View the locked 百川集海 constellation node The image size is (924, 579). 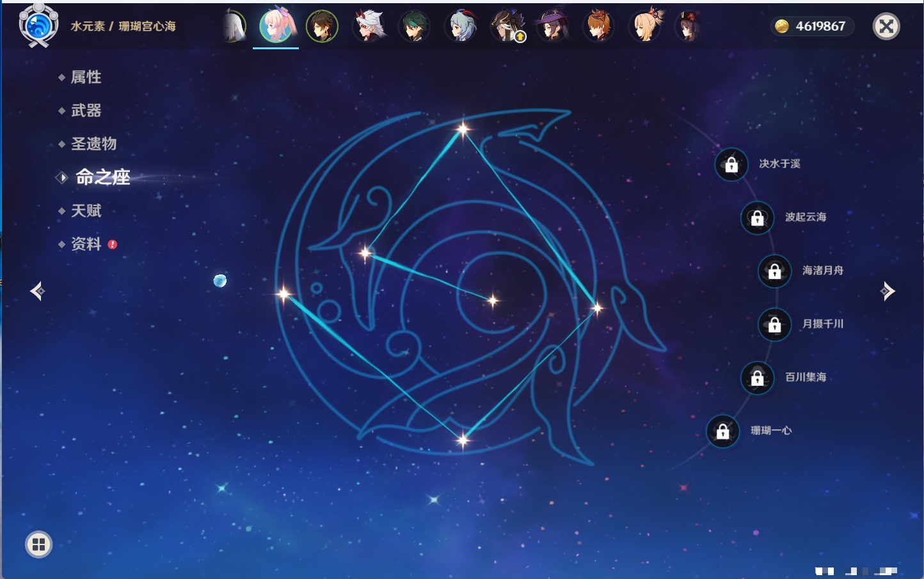757,377
